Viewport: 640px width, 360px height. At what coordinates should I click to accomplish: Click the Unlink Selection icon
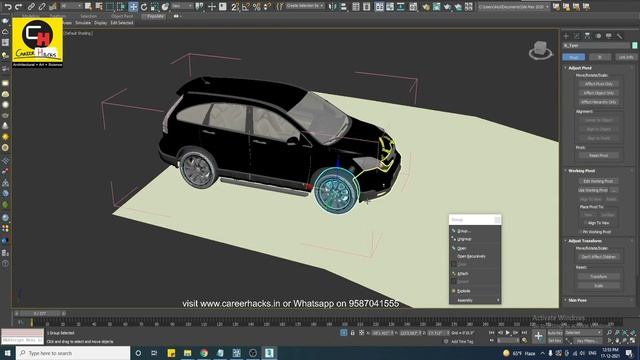pos(42,7)
